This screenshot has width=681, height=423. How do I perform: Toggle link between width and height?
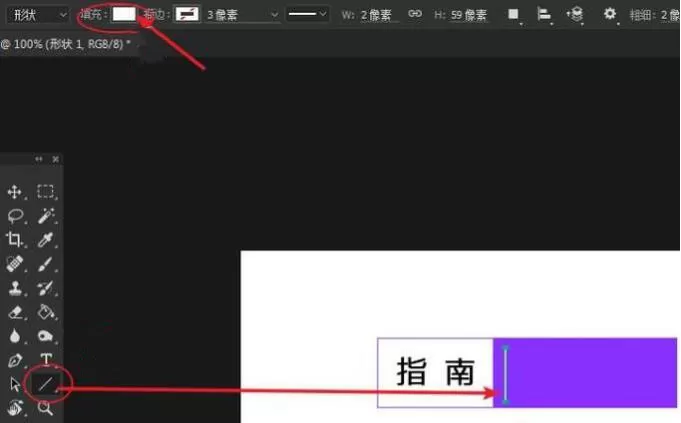pos(415,14)
